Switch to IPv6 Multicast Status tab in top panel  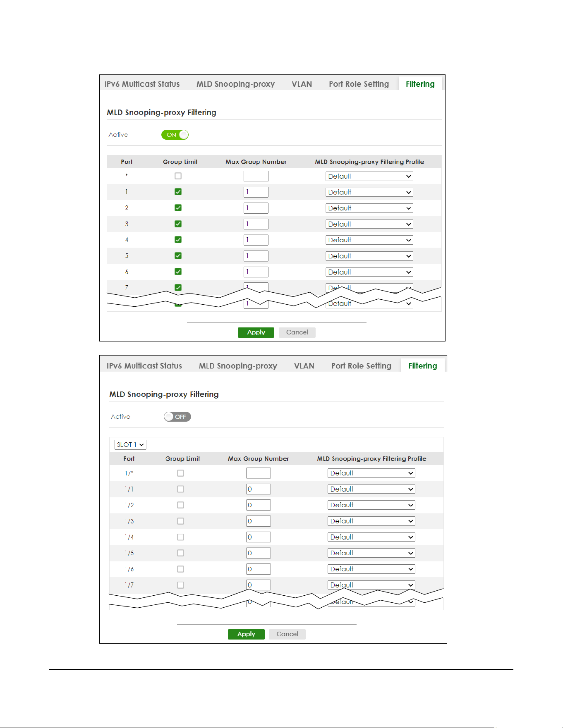pyautogui.click(x=142, y=84)
